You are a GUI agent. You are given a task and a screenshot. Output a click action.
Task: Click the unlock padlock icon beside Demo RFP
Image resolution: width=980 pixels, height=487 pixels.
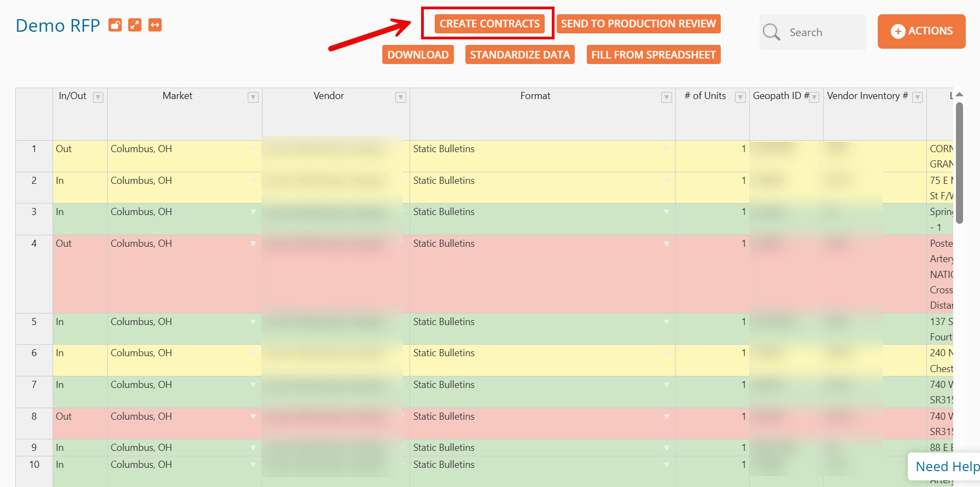[115, 25]
